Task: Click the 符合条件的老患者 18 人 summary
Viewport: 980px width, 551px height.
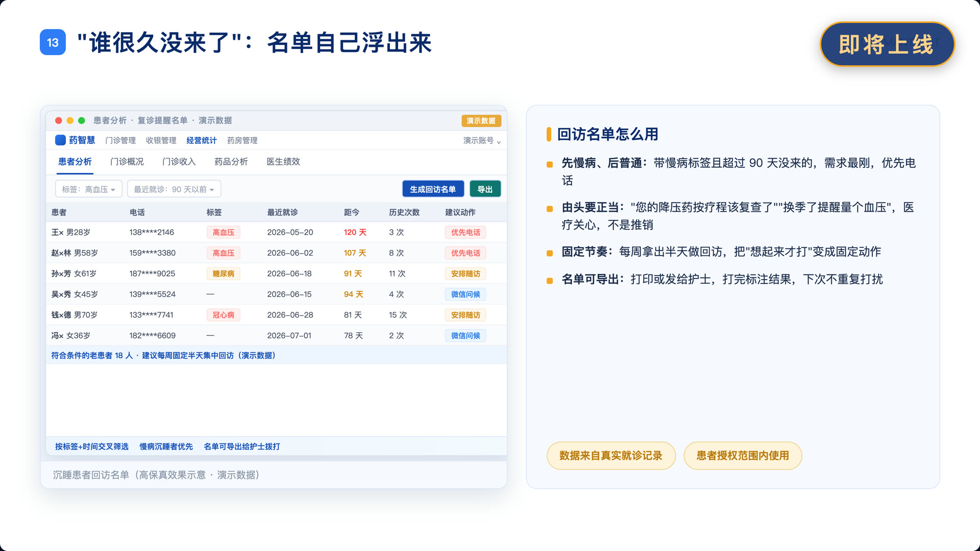Action: click(x=92, y=356)
